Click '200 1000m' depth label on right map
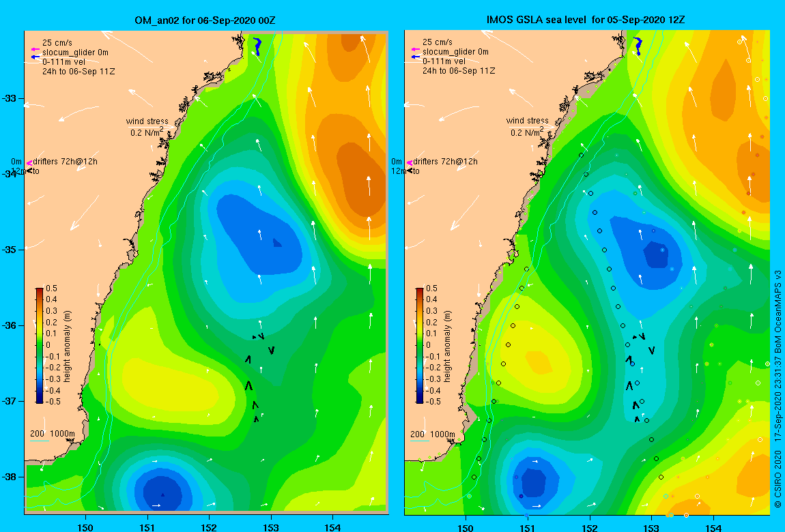785x532 pixels. coord(433,434)
